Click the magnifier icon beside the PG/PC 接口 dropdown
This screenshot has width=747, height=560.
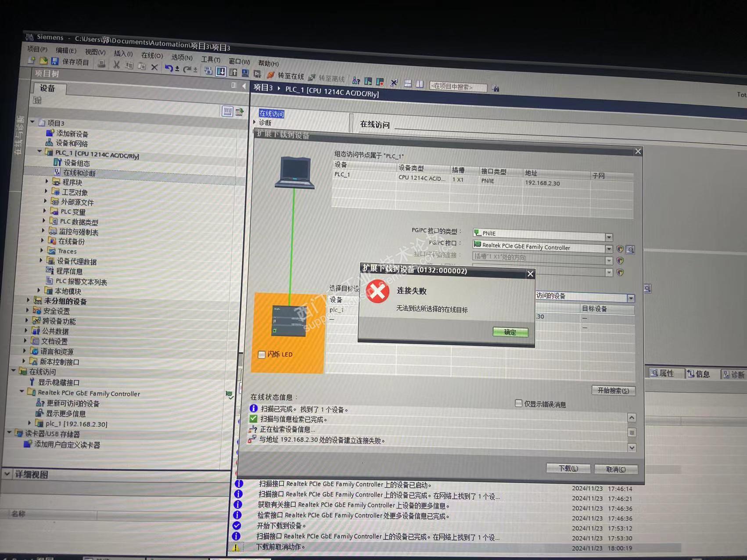(x=630, y=250)
